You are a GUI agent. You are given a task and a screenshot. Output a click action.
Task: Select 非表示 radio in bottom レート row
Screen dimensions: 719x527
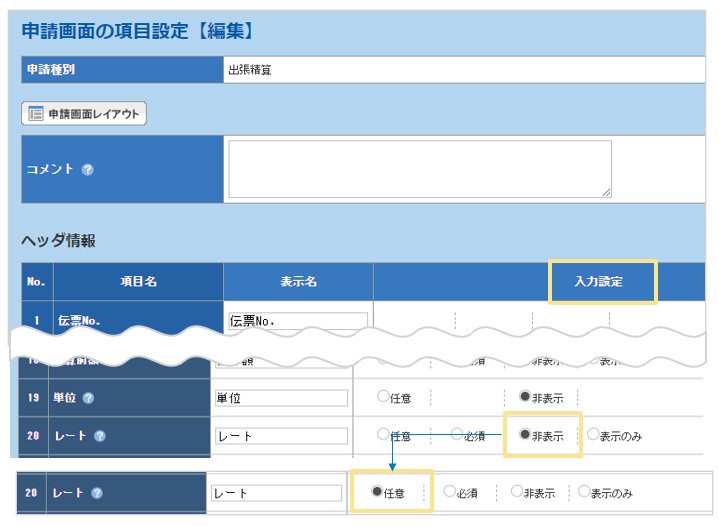pyautogui.click(x=517, y=491)
